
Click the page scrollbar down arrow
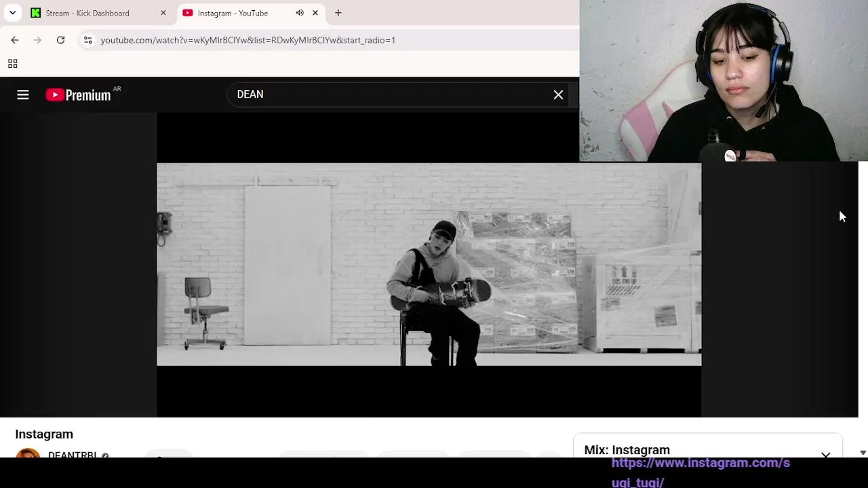tap(863, 452)
